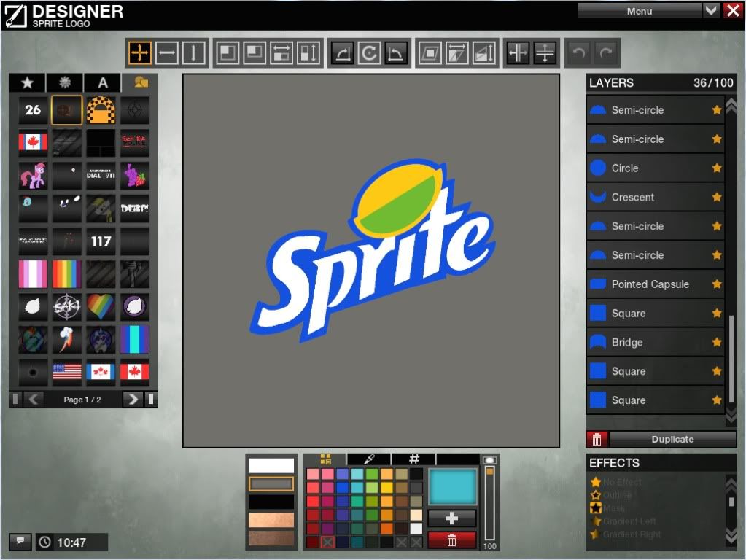Open the Menu button

[640, 11]
